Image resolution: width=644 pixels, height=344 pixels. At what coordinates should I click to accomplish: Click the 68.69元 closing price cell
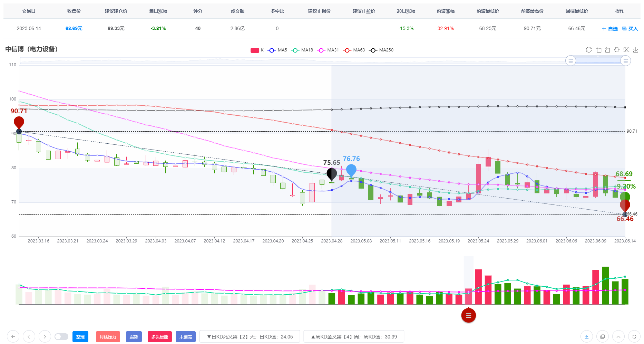click(x=74, y=28)
